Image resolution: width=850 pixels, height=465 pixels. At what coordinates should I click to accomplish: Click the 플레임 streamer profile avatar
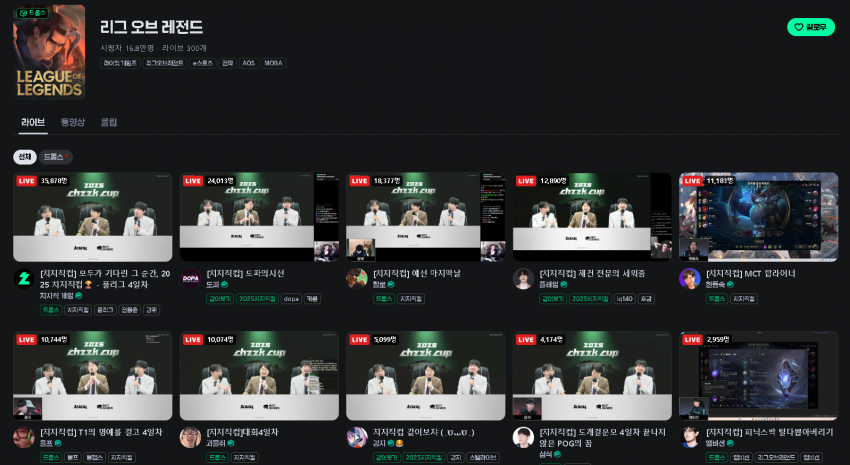523,279
